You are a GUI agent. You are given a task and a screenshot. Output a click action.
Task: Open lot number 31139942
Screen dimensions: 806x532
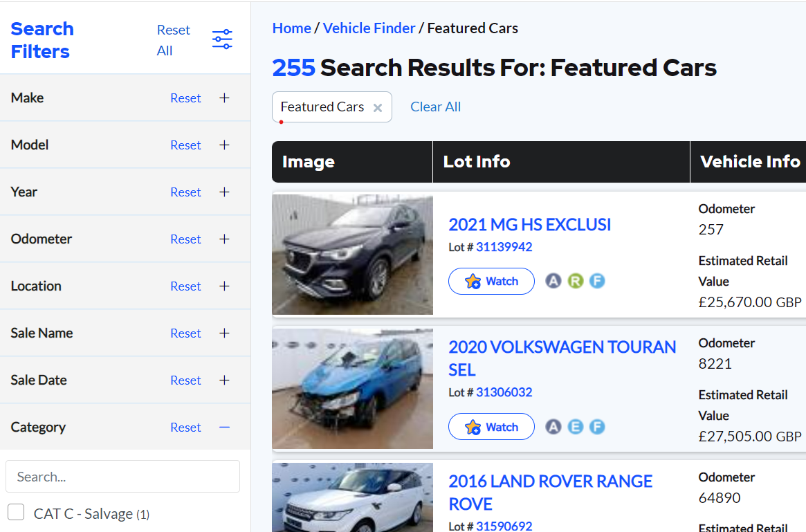tap(504, 247)
